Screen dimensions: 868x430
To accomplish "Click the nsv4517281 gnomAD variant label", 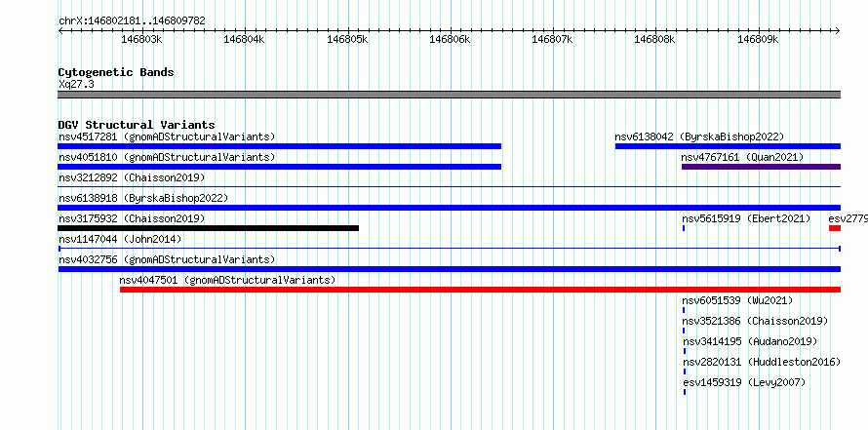I will tap(167, 137).
